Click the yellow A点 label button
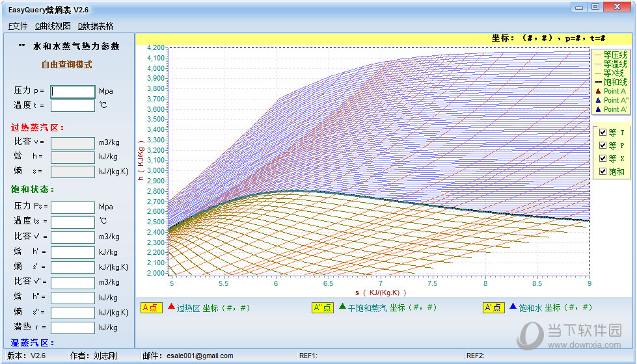The height and width of the screenshot is (364, 637). 151,307
